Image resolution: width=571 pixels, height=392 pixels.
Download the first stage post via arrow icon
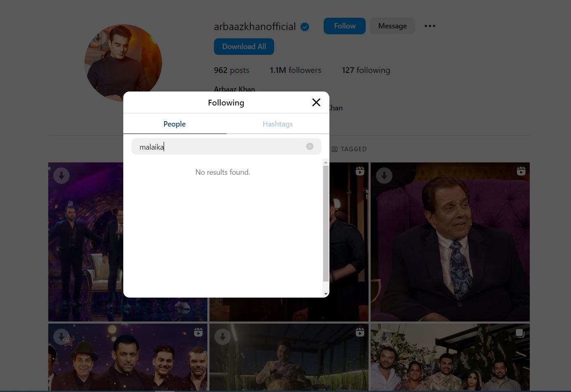pos(61,176)
